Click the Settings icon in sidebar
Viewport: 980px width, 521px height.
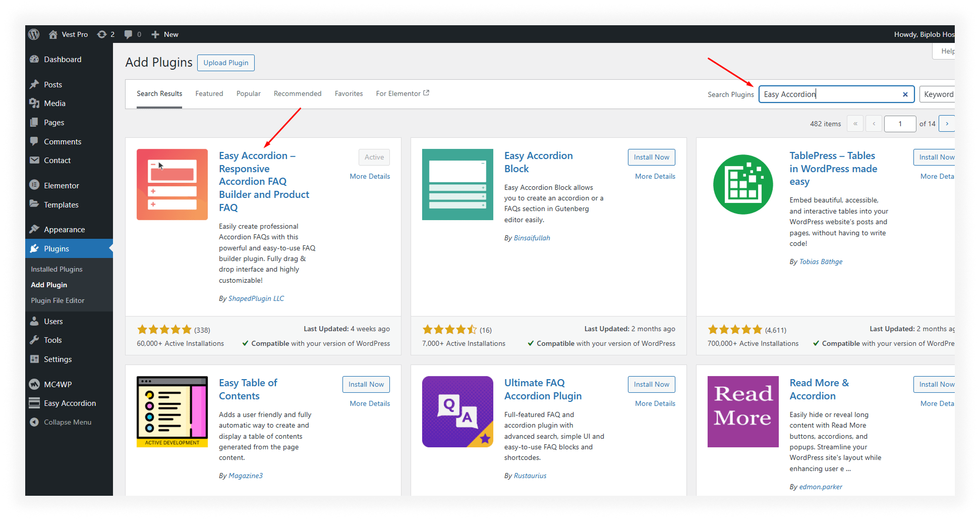pos(34,359)
